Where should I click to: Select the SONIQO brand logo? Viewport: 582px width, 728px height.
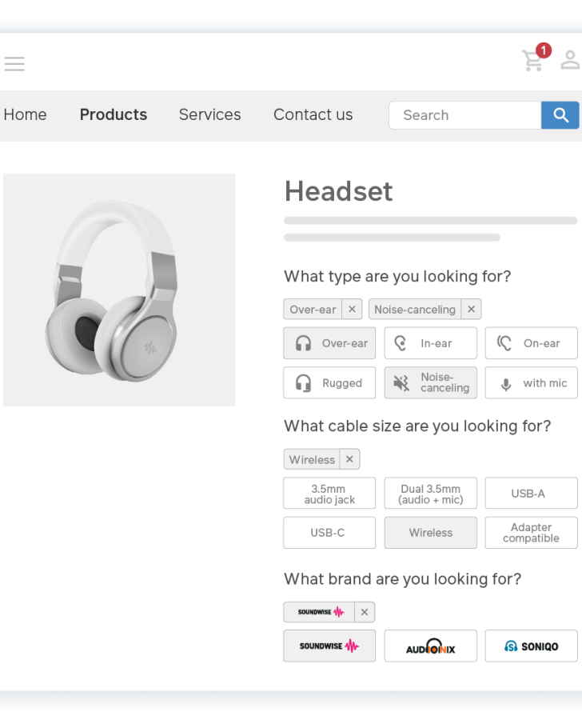530,646
